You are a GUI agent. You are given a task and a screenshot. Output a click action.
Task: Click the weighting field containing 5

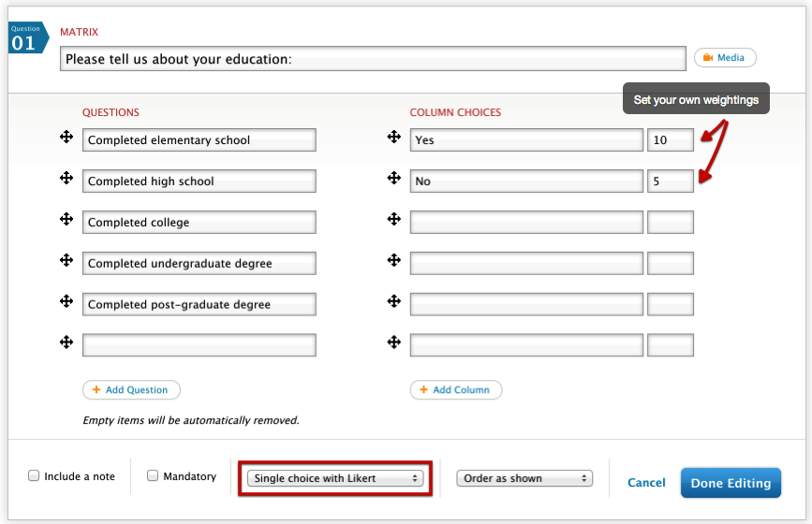click(x=671, y=182)
